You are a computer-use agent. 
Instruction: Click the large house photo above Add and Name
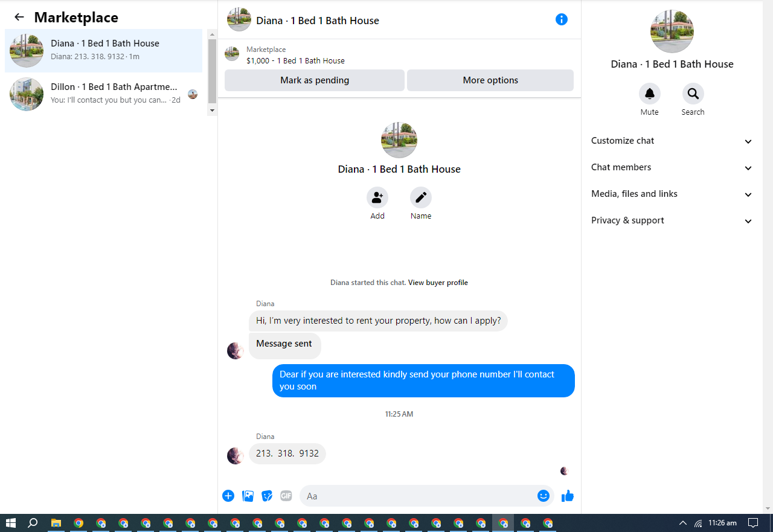tap(399, 140)
